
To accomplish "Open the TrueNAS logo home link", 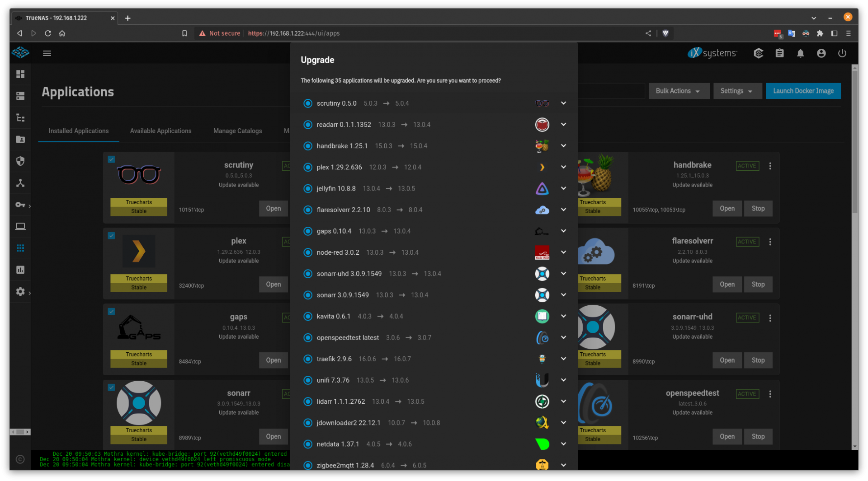I will [20, 53].
